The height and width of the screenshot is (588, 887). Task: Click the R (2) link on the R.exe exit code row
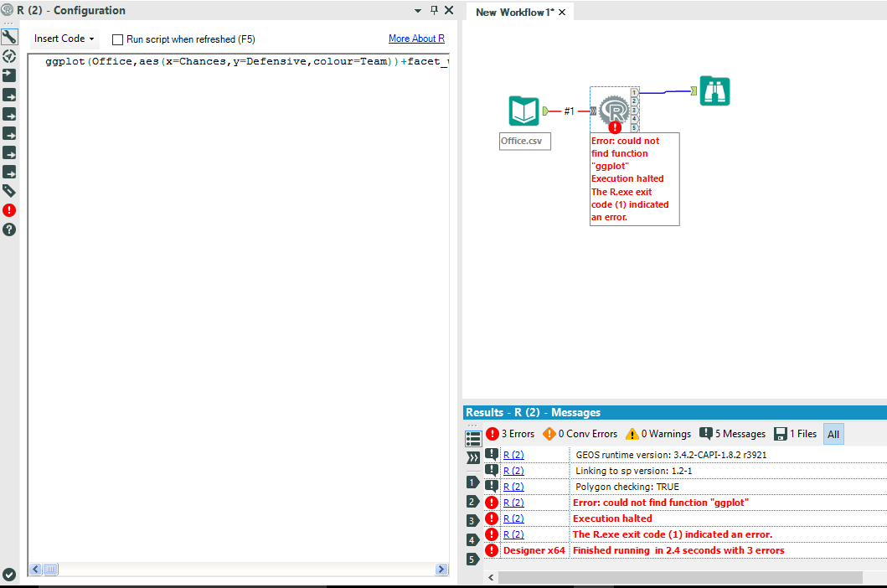[x=513, y=534]
